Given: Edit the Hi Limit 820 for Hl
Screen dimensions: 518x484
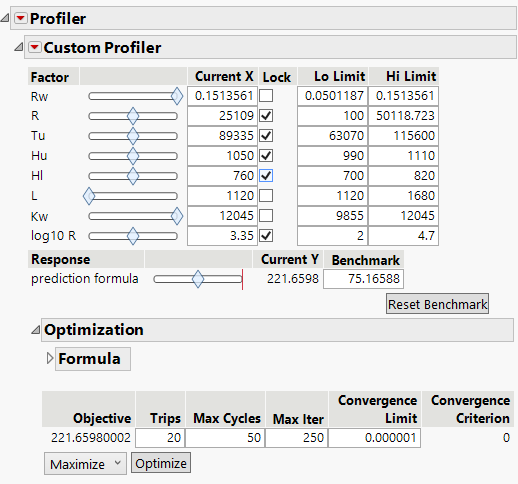Looking at the screenshot, I should [x=404, y=176].
